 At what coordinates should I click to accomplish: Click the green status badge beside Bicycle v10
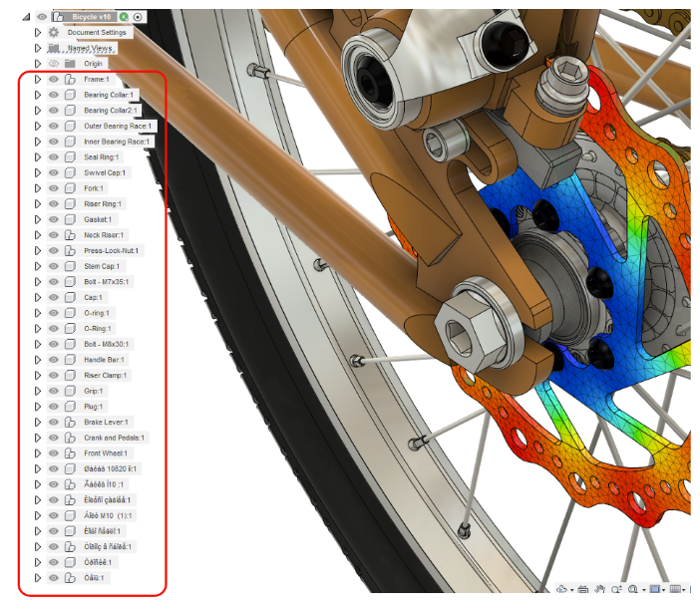point(124,17)
